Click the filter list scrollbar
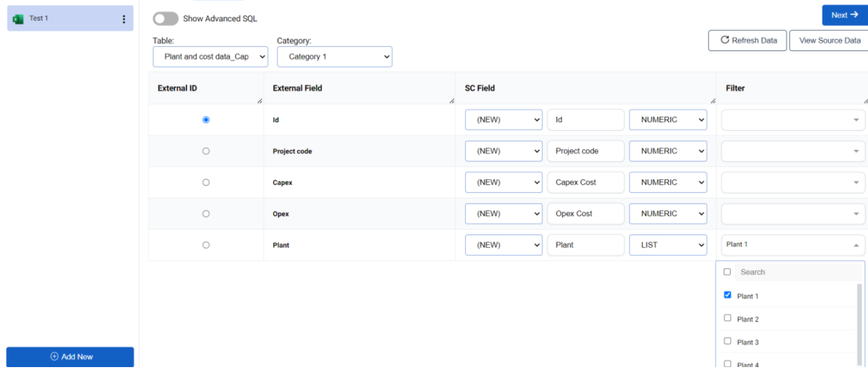868x369 pixels. point(860,324)
